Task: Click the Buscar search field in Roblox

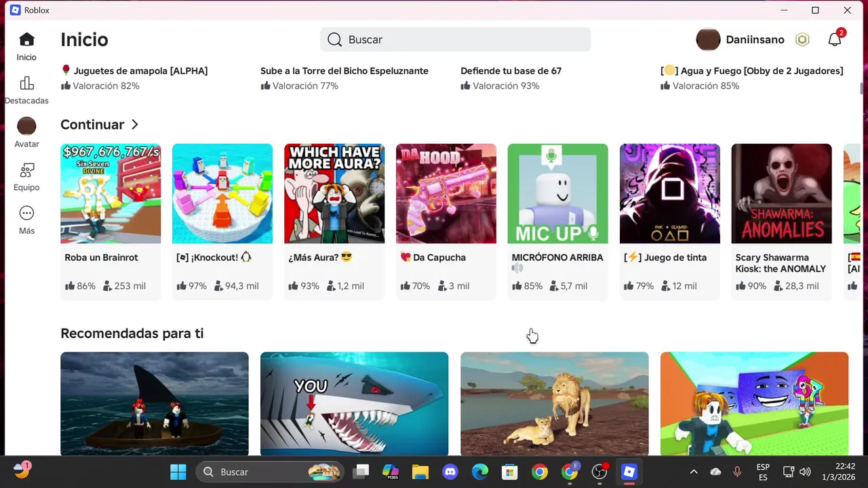Action: tap(456, 39)
